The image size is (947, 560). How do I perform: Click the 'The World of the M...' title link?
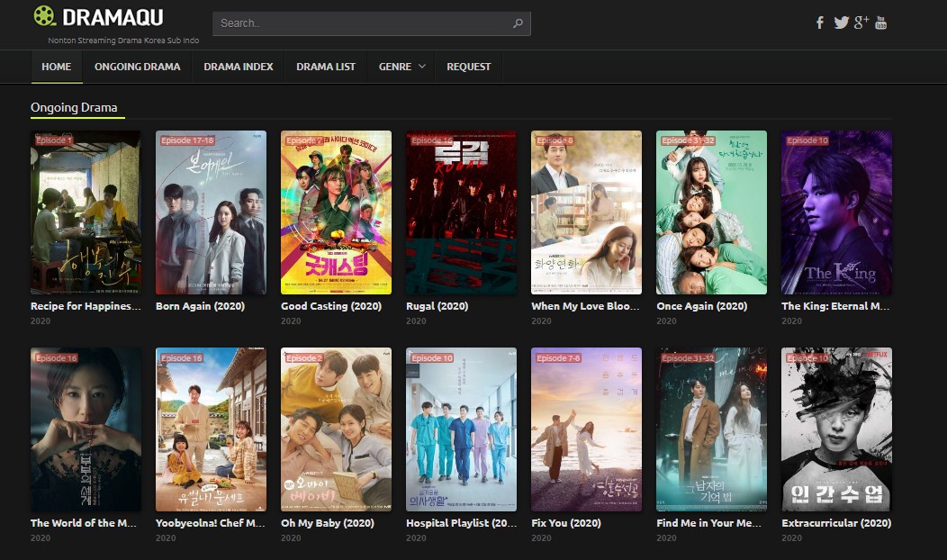click(84, 523)
